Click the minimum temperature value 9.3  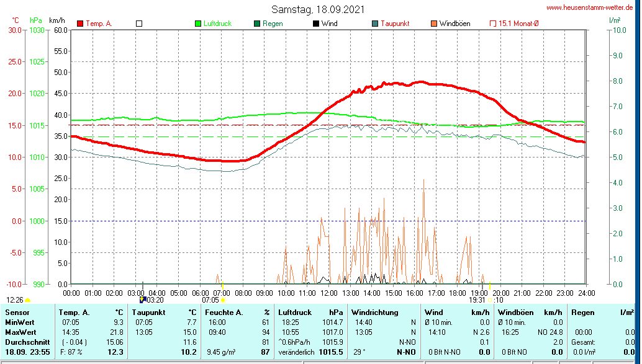119,322
